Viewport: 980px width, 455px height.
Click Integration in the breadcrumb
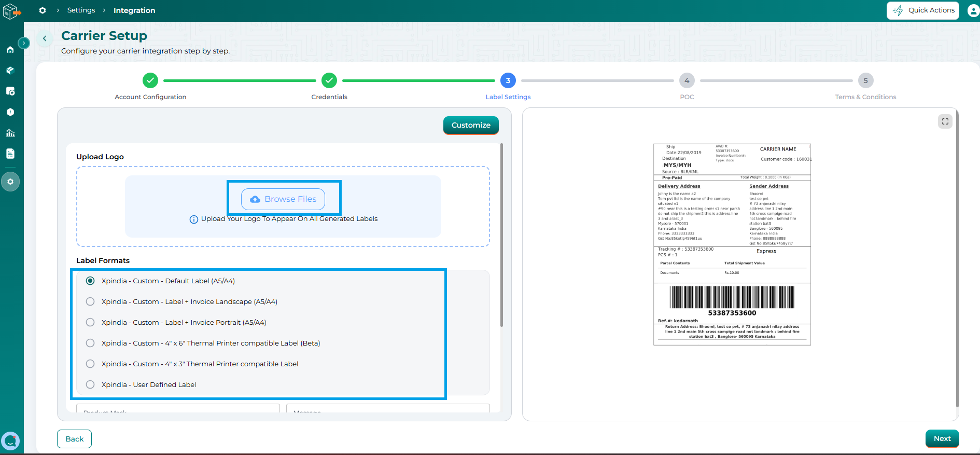pos(134,10)
